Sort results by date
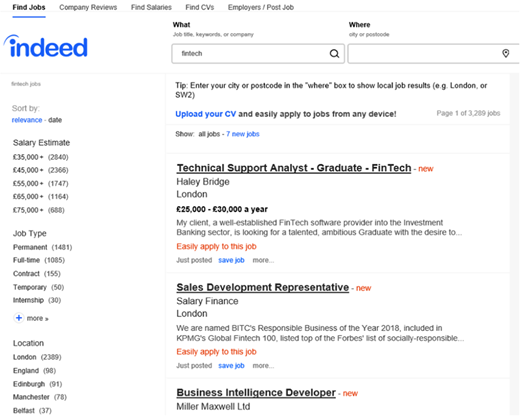 [55, 120]
